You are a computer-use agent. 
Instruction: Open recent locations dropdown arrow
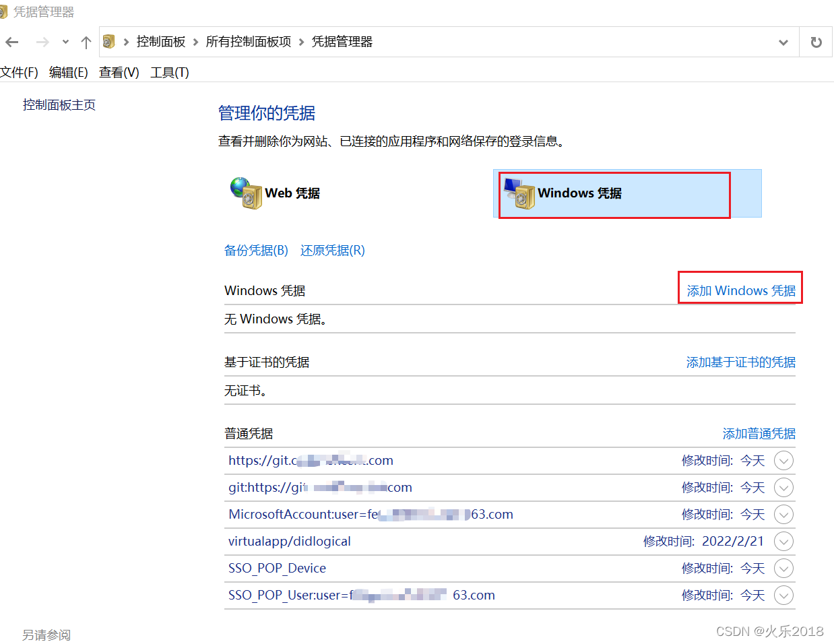(x=65, y=42)
